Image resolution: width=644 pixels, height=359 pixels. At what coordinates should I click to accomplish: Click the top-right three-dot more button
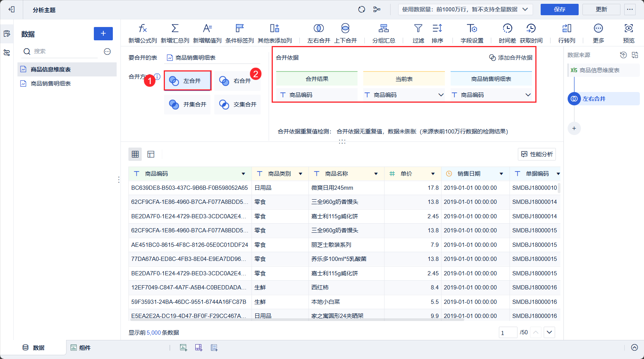(x=630, y=10)
